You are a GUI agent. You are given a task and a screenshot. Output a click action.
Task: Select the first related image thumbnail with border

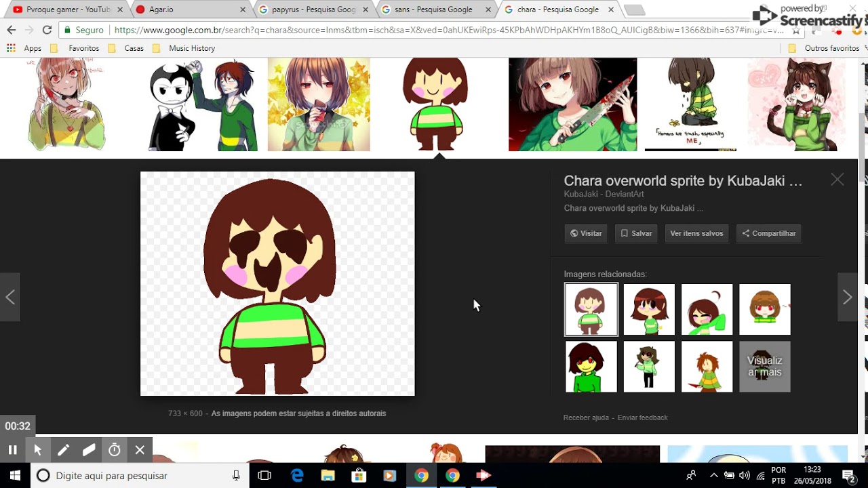[x=591, y=309]
